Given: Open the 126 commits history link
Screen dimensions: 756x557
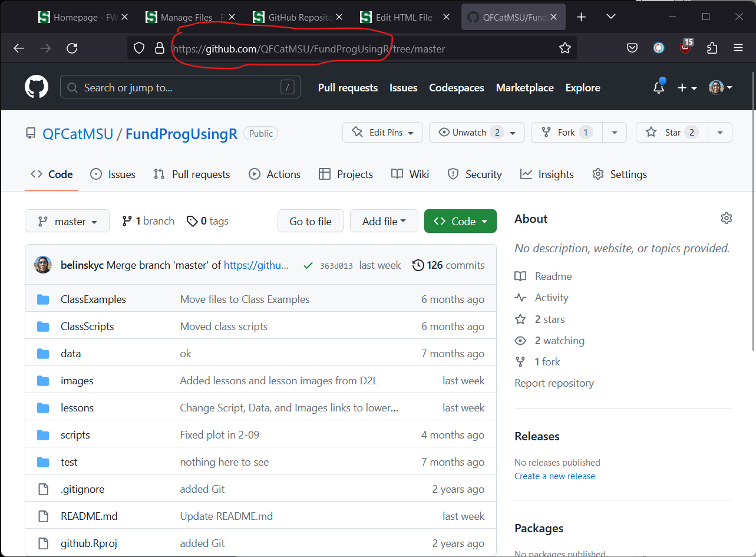Looking at the screenshot, I should coord(448,265).
